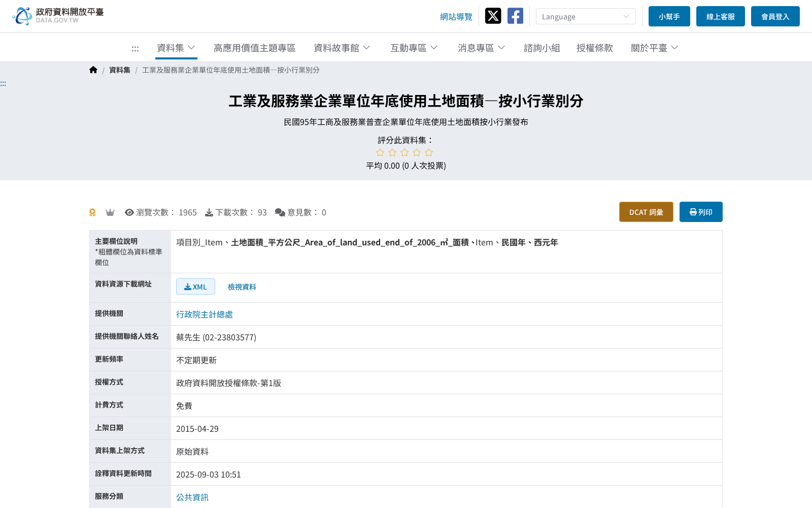Screen dimensions: 812x508
Task: Open the 公共資訊 category link
Action: (192, 497)
